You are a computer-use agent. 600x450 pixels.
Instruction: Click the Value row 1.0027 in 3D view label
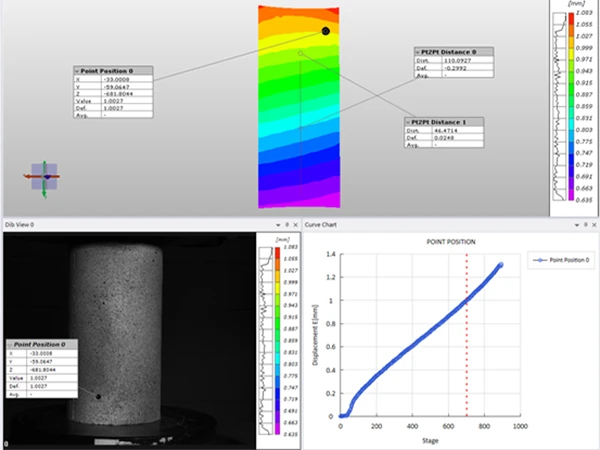(114, 101)
